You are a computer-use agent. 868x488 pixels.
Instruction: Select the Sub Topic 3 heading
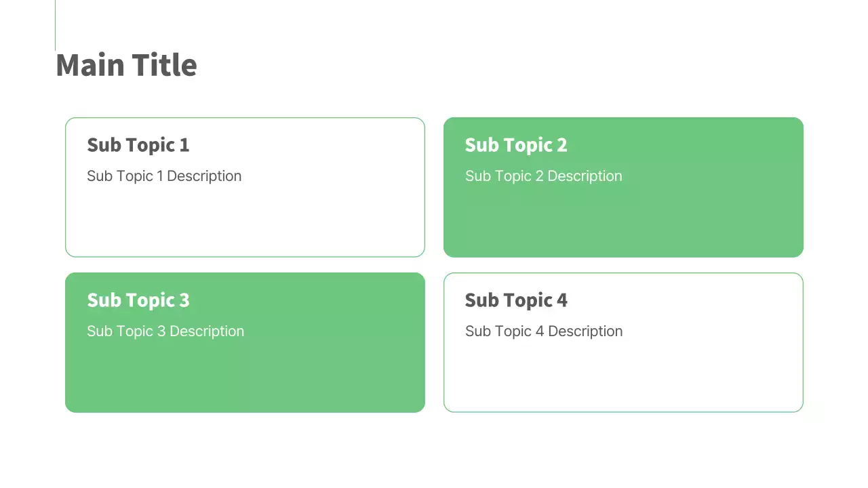pos(138,300)
